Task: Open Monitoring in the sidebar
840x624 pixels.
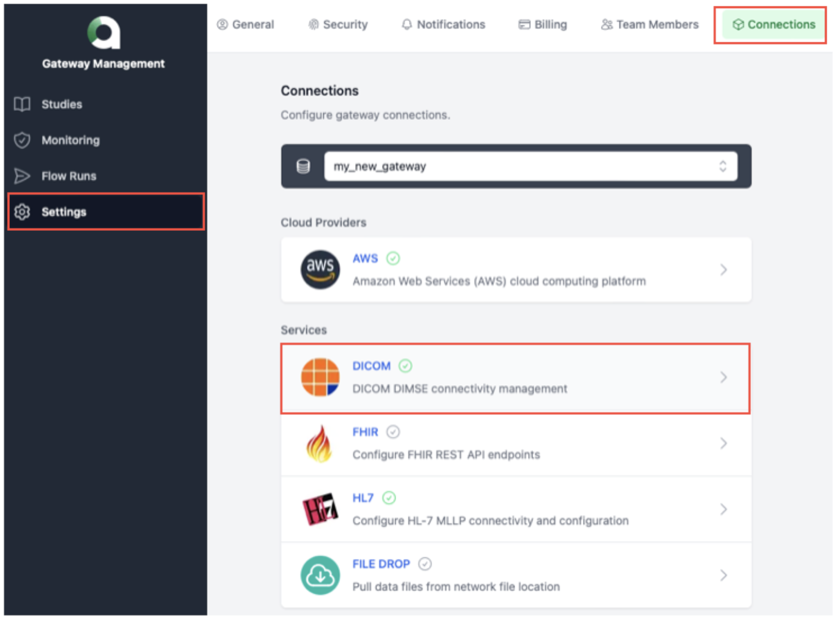Action: [x=106, y=140]
